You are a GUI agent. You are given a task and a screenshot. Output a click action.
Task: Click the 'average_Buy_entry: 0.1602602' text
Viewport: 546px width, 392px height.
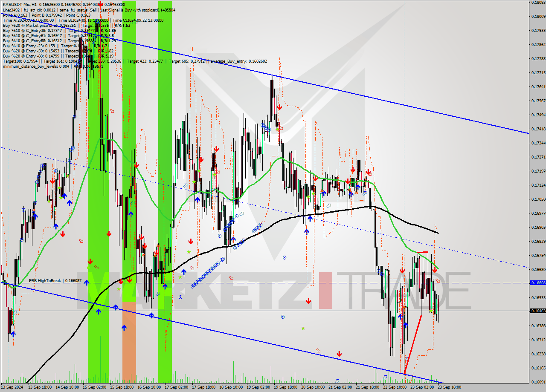point(238,61)
